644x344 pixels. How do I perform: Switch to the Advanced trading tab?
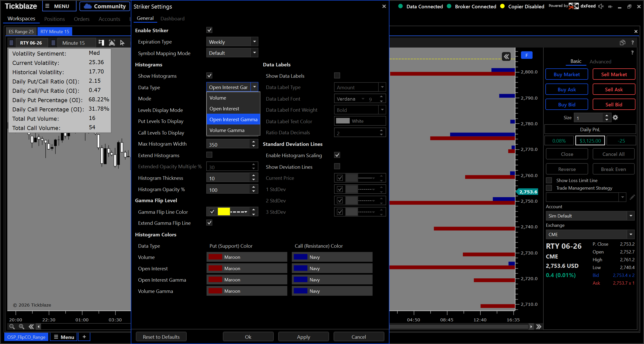[x=600, y=62]
